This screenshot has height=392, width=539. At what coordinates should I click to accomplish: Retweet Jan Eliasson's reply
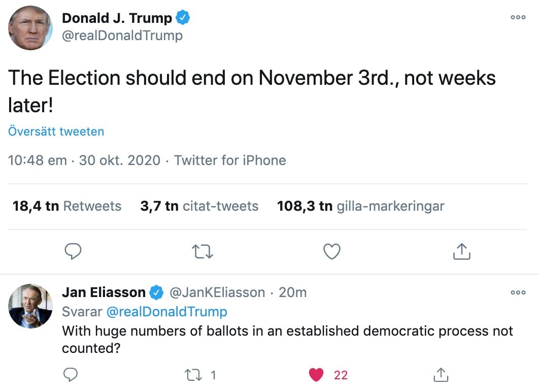click(194, 375)
